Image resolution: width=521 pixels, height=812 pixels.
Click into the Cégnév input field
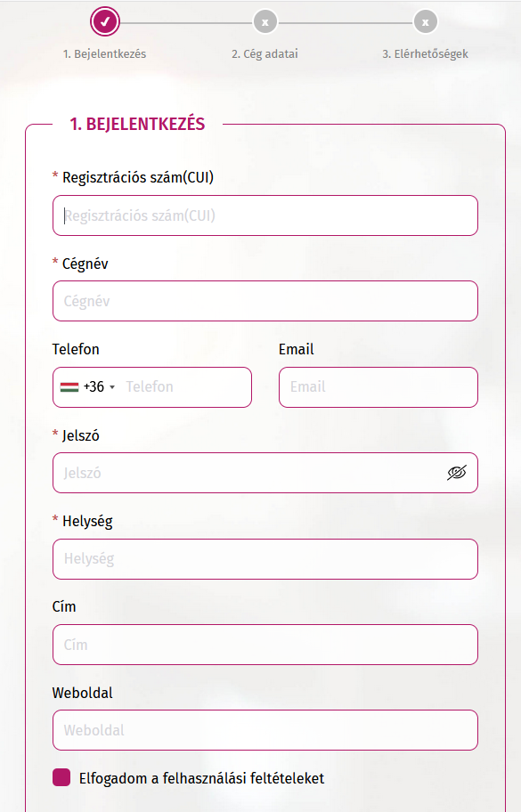click(x=265, y=301)
